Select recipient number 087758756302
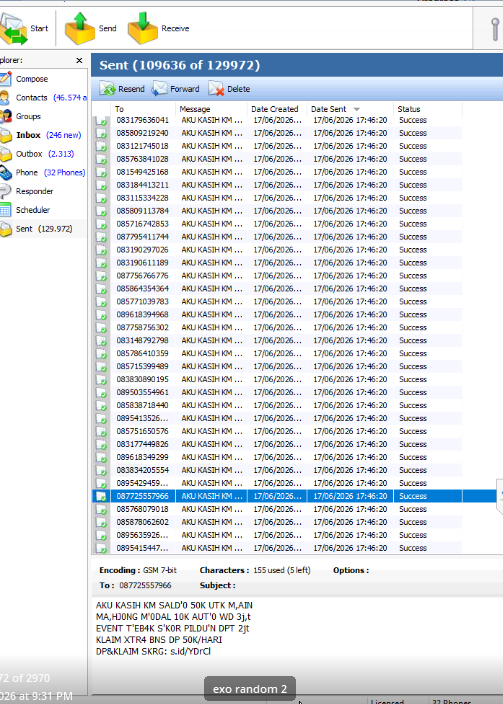Viewport: 503px width, 704px height. [143, 327]
